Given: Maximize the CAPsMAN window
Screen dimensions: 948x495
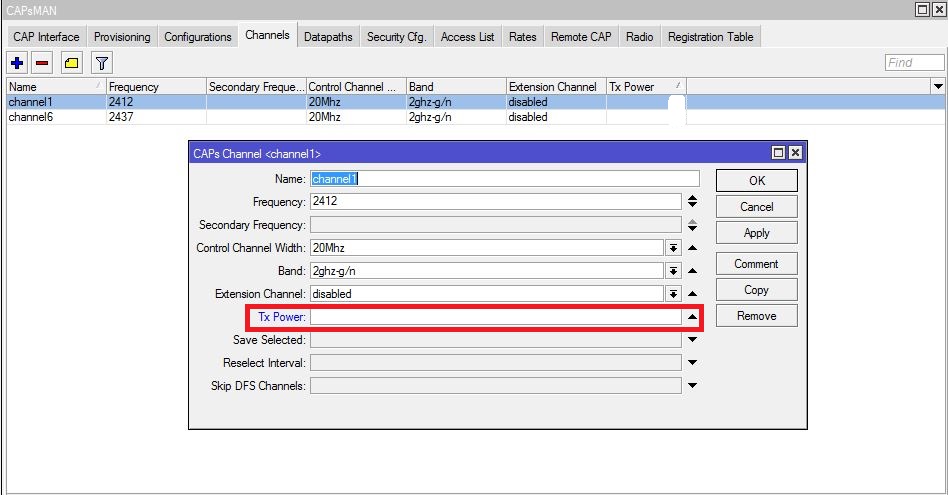Looking at the screenshot, I should pyautogui.click(x=922, y=9).
